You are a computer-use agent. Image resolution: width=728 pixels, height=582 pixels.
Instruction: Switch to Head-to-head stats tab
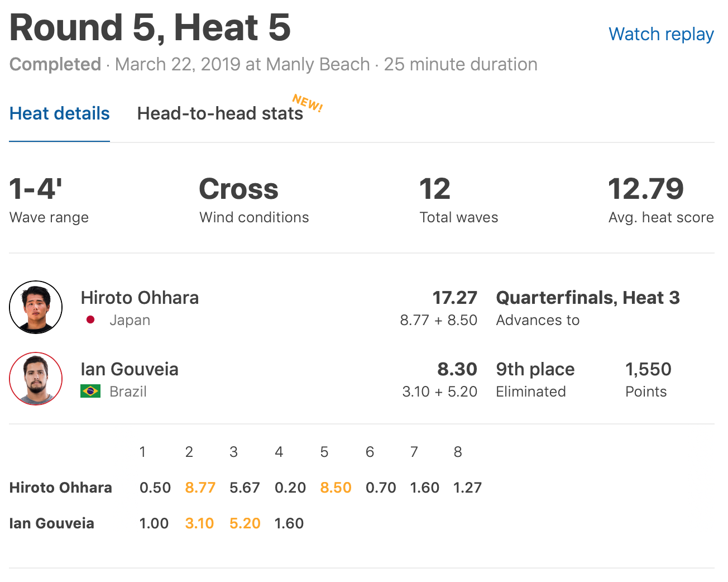point(220,113)
